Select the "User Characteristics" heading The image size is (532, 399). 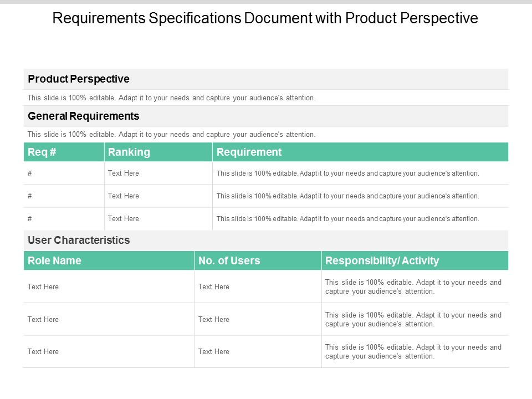coord(79,240)
